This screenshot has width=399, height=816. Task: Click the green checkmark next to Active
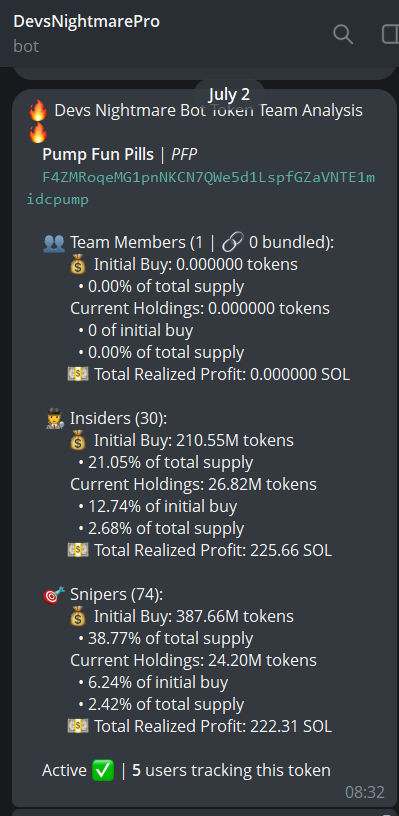[x=102, y=770]
